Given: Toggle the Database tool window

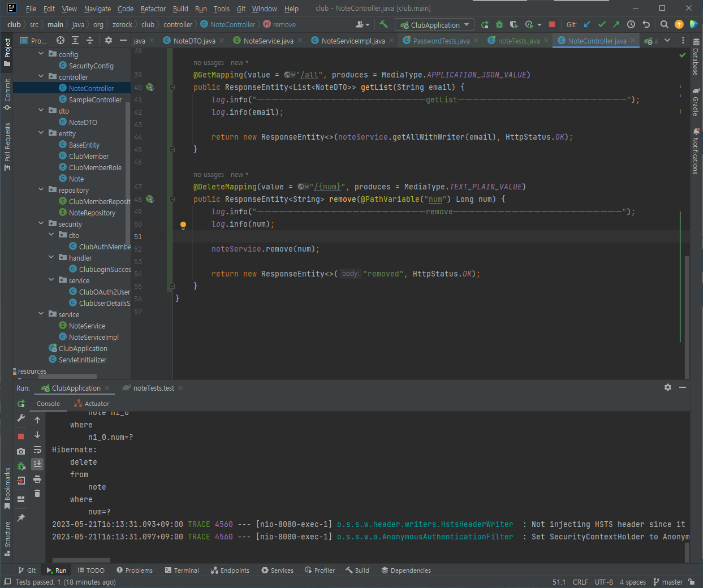Looking at the screenshot, I should click(x=696, y=57).
